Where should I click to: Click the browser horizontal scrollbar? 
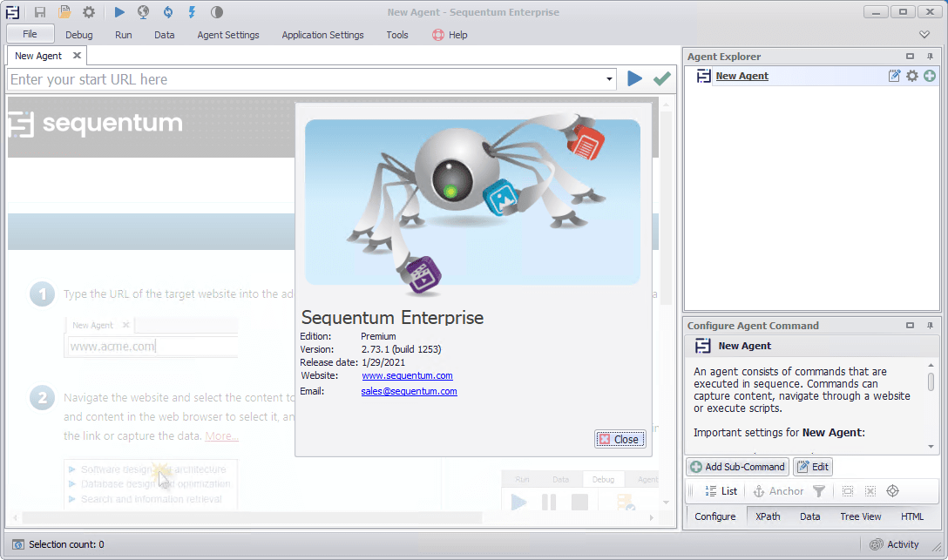tap(252, 517)
